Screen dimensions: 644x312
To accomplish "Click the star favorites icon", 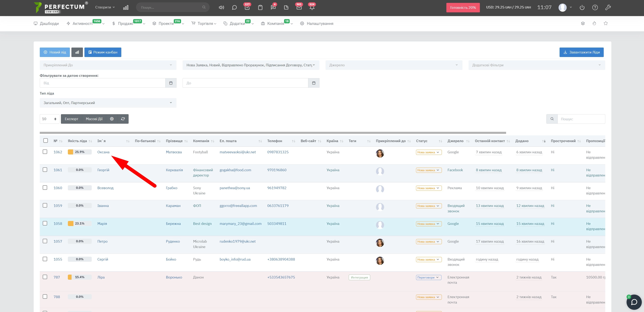I will pos(606,23).
